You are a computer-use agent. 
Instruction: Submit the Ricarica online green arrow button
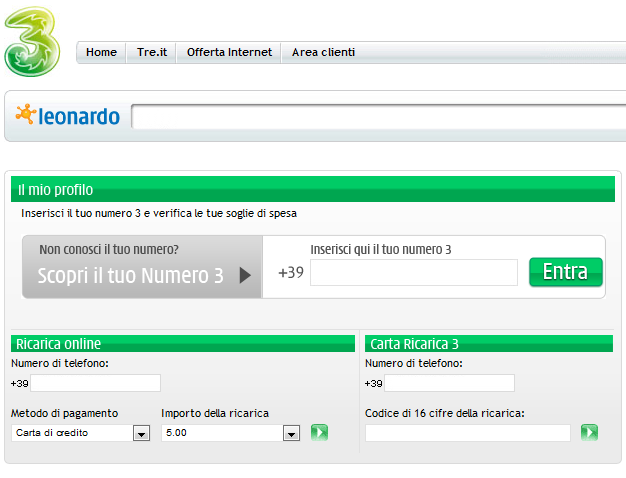[x=319, y=432]
